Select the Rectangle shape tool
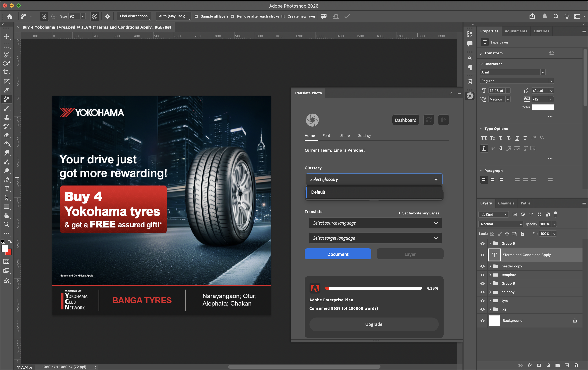Screen dimensions: 588x370 (7, 207)
